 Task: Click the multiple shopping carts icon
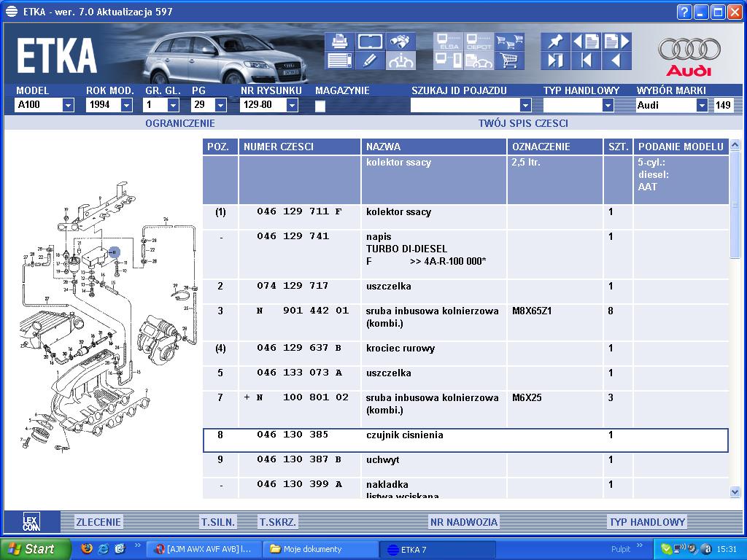[x=509, y=42]
